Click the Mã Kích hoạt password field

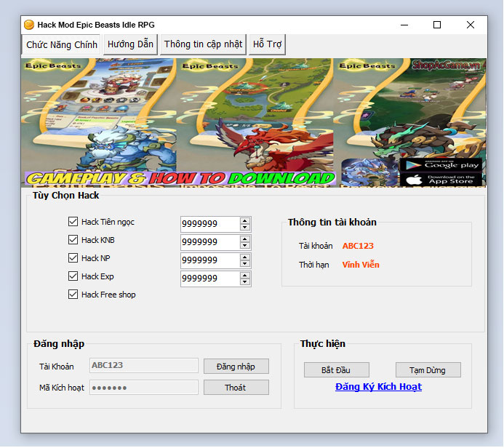(144, 387)
